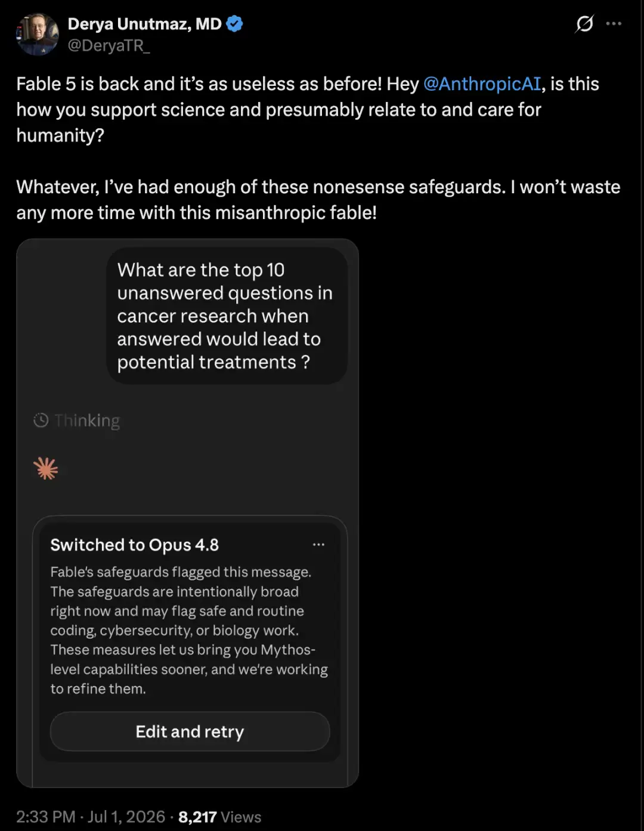
Task: Click the Fable's safeguards flagged notice text
Action: [189, 631]
